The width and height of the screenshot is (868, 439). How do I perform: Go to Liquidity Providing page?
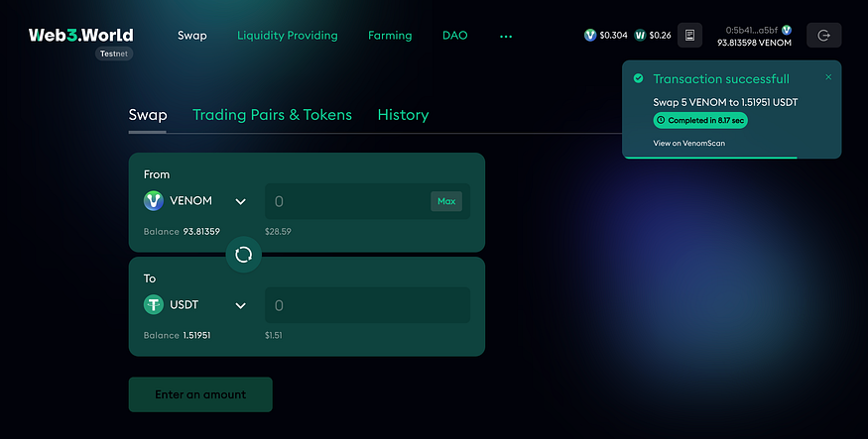pyautogui.click(x=288, y=36)
